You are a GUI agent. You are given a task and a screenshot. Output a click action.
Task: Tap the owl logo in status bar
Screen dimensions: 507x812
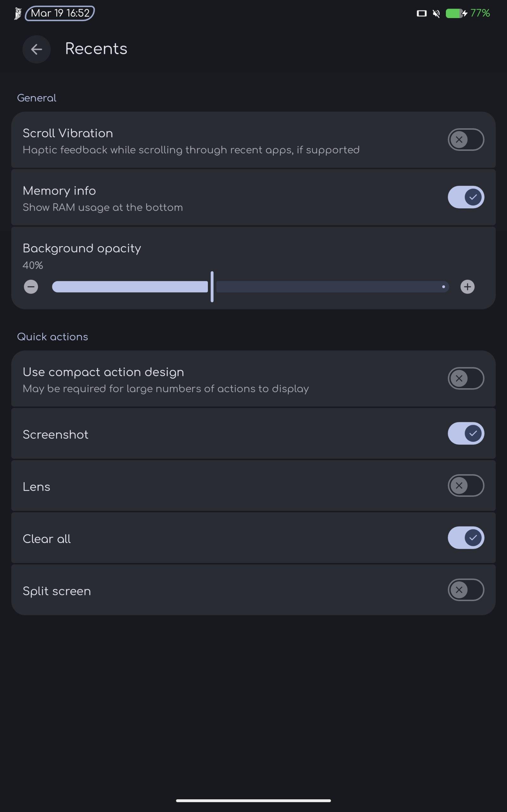(x=18, y=13)
